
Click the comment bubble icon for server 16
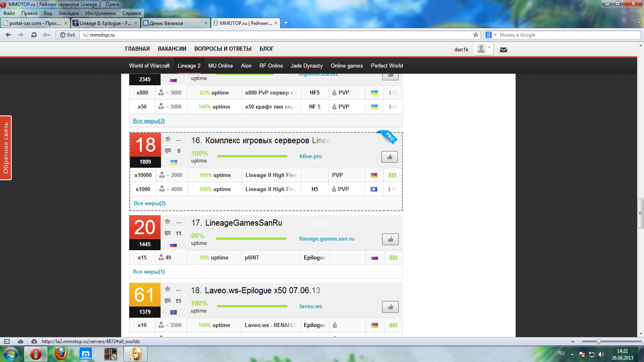[x=168, y=151]
